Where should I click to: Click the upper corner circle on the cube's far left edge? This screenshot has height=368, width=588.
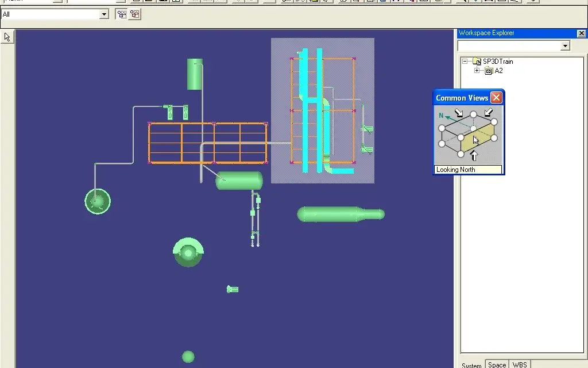442,128
